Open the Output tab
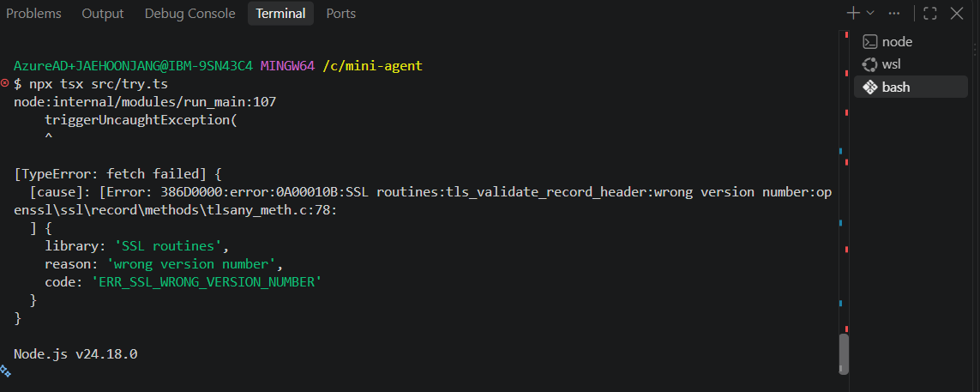Image resolution: width=980 pixels, height=392 pixels. pos(103,13)
